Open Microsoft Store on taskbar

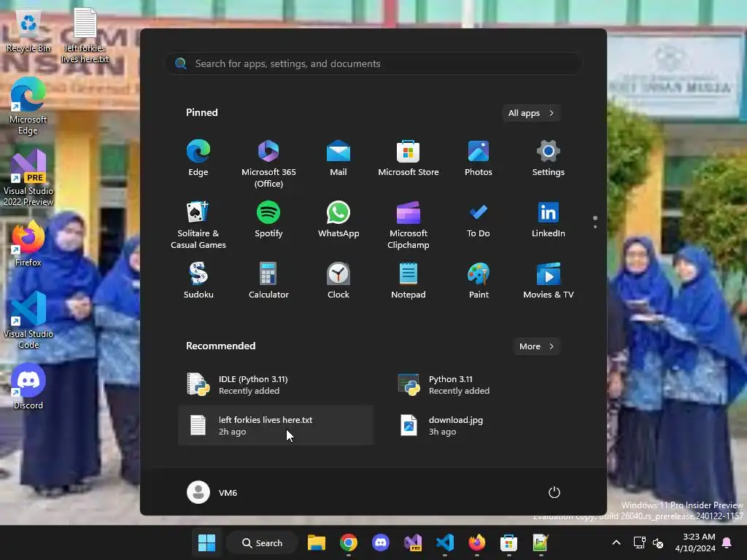coord(508,542)
